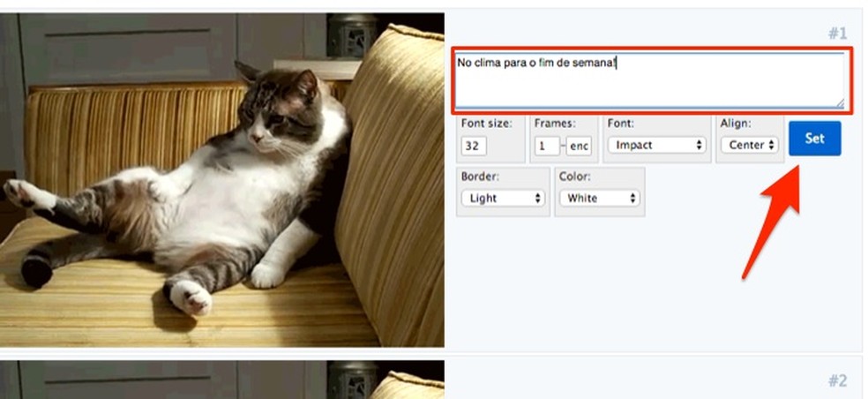Click the "Font:" label
The width and height of the screenshot is (868, 399).
[620, 124]
